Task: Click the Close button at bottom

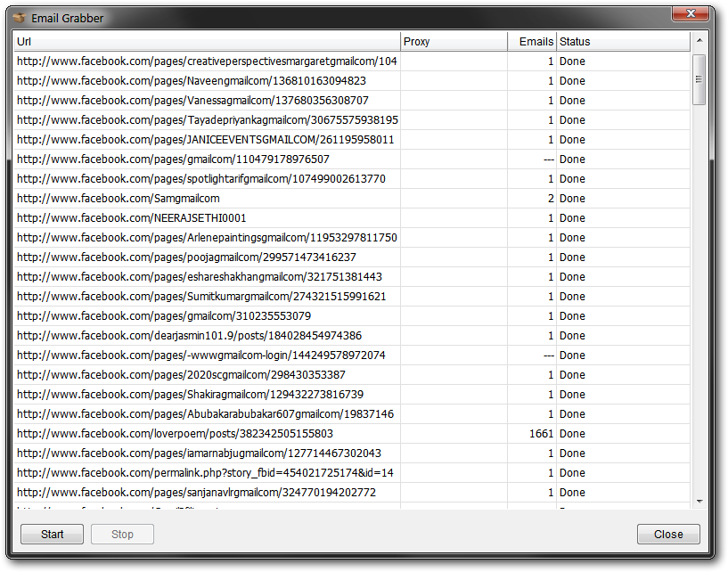Action: pos(668,534)
